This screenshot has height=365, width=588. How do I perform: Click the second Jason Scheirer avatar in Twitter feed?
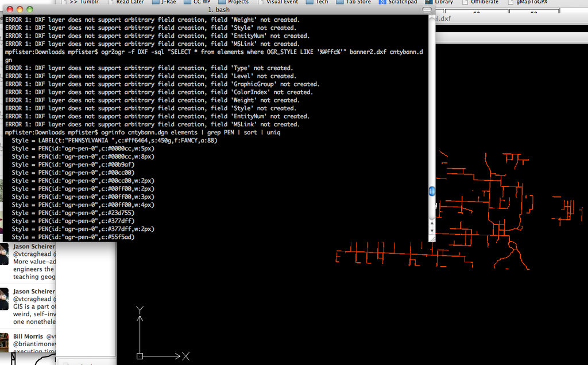[x=4, y=298]
